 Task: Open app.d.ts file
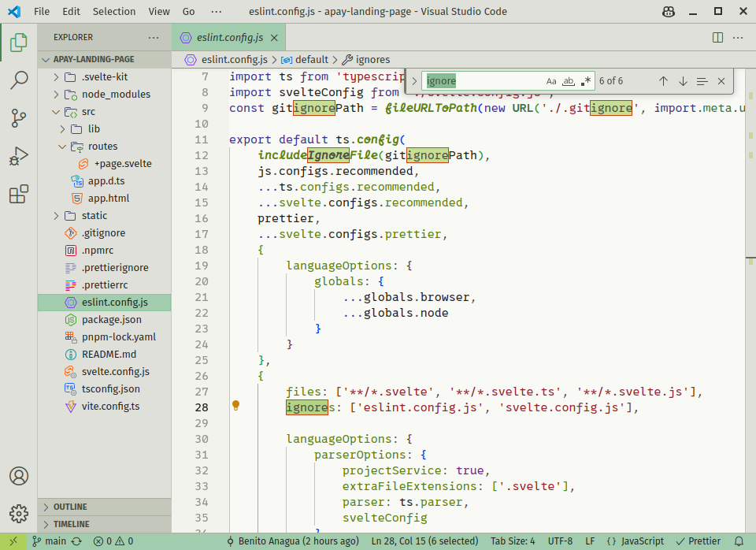(105, 181)
